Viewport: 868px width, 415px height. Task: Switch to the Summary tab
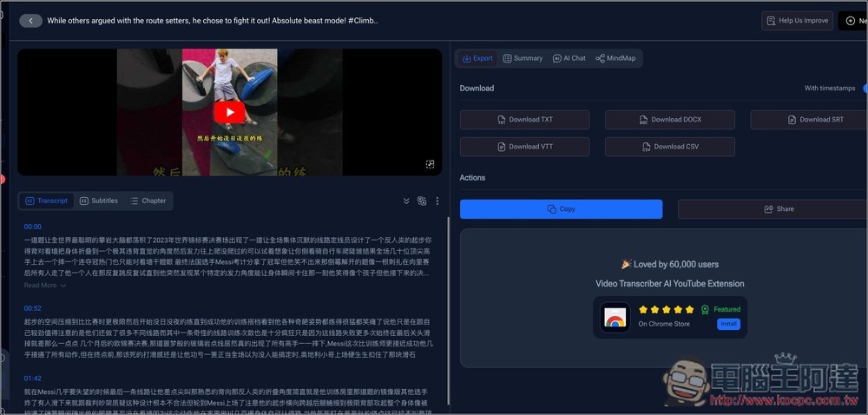[x=523, y=58]
